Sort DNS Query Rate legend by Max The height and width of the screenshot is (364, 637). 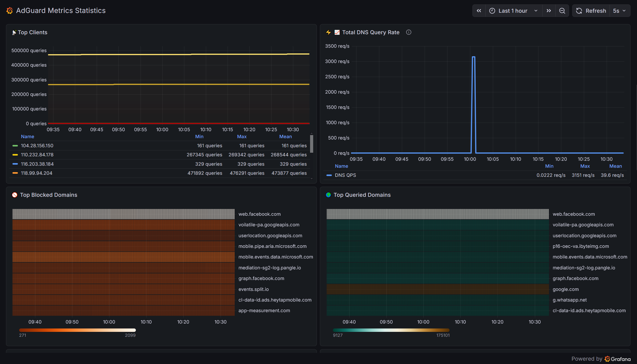pyautogui.click(x=585, y=166)
